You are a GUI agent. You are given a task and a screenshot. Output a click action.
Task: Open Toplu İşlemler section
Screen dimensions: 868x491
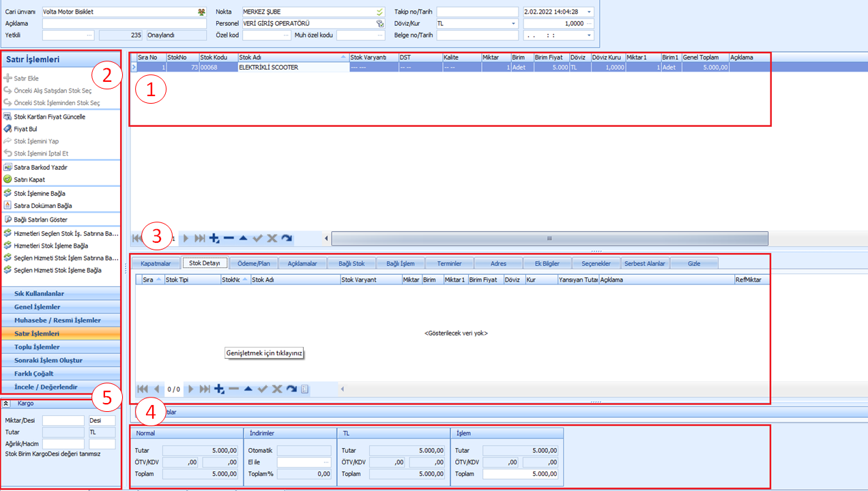(61, 347)
